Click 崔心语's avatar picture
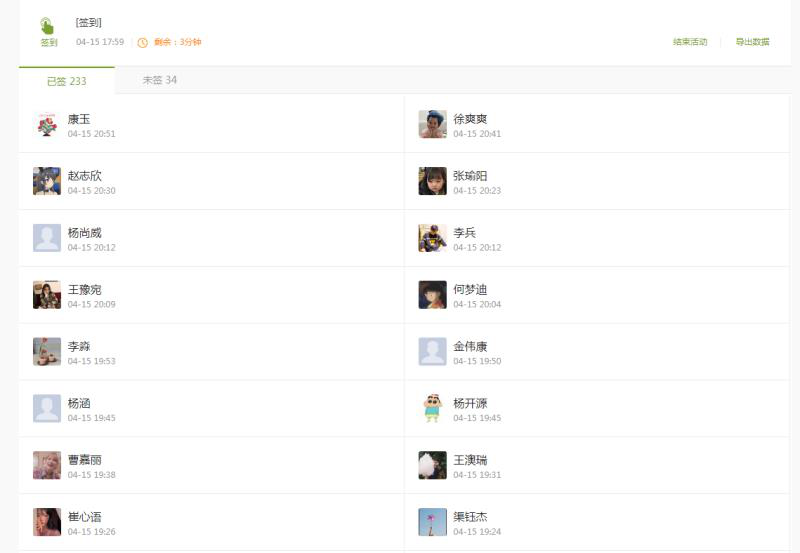The width and height of the screenshot is (800, 553). point(47,522)
